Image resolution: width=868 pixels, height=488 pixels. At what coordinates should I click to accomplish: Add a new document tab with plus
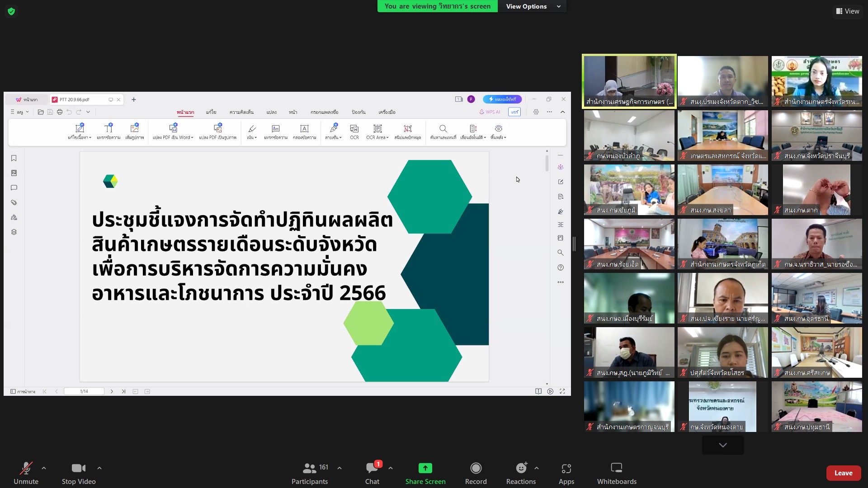(x=134, y=99)
